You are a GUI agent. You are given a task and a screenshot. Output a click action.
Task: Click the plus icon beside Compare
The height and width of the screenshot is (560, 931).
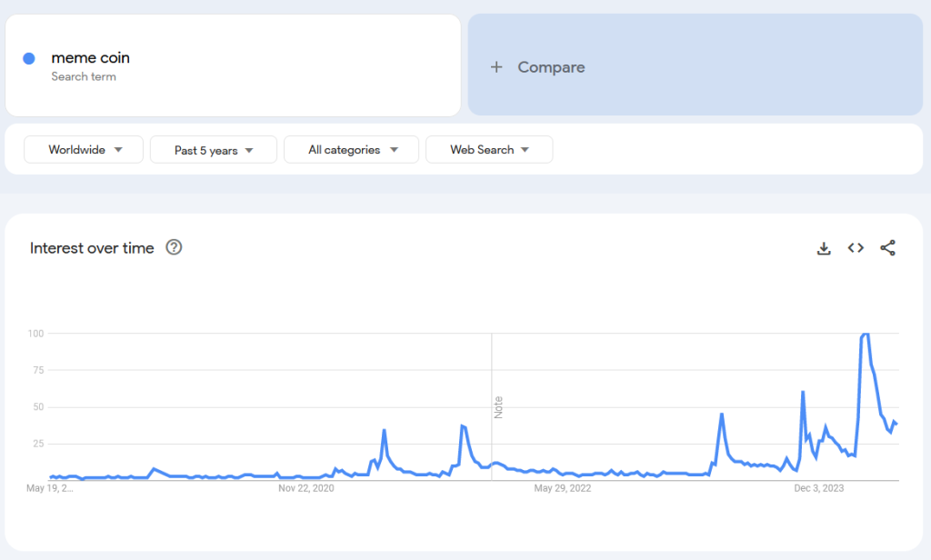[496, 67]
